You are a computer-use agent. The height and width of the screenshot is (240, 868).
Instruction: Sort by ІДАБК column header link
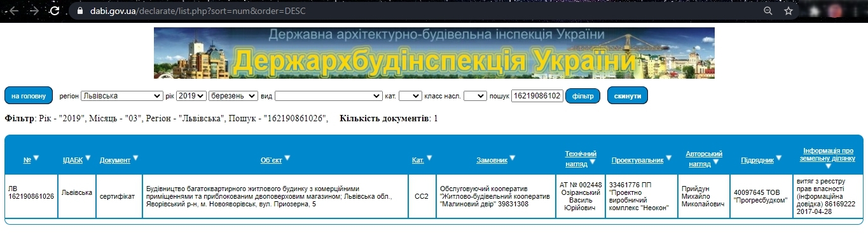(x=72, y=160)
